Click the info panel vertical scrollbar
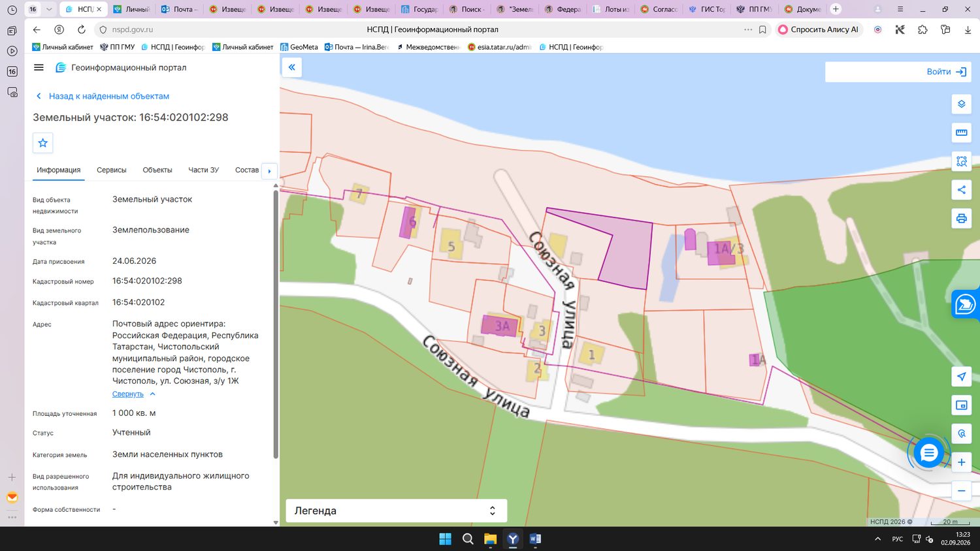Image resolution: width=980 pixels, height=551 pixels. click(276, 323)
